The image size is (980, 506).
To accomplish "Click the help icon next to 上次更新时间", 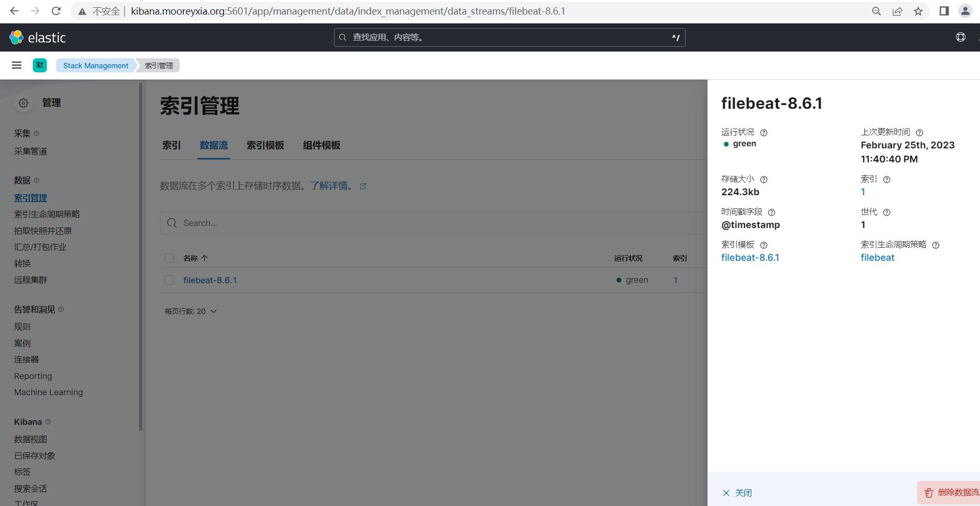I will click(x=920, y=133).
